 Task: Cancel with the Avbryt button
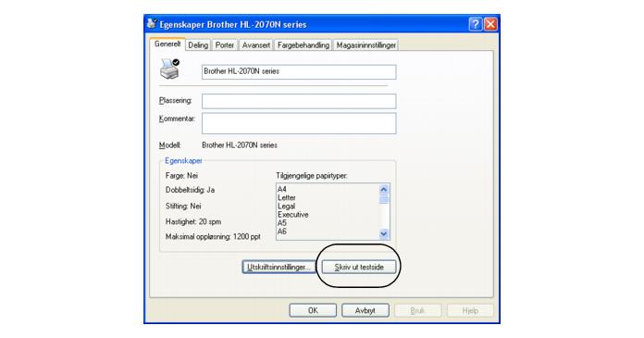365,310
